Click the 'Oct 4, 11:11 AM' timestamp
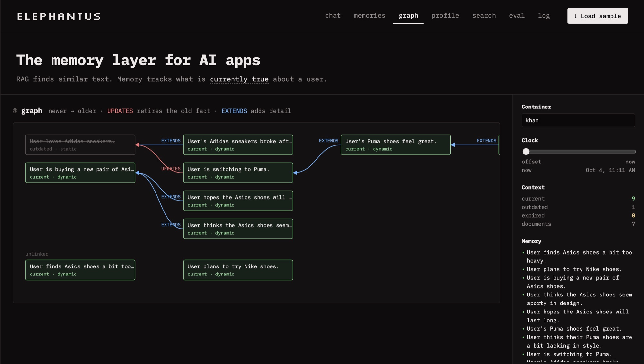644x364 pixels. point(610,170)
